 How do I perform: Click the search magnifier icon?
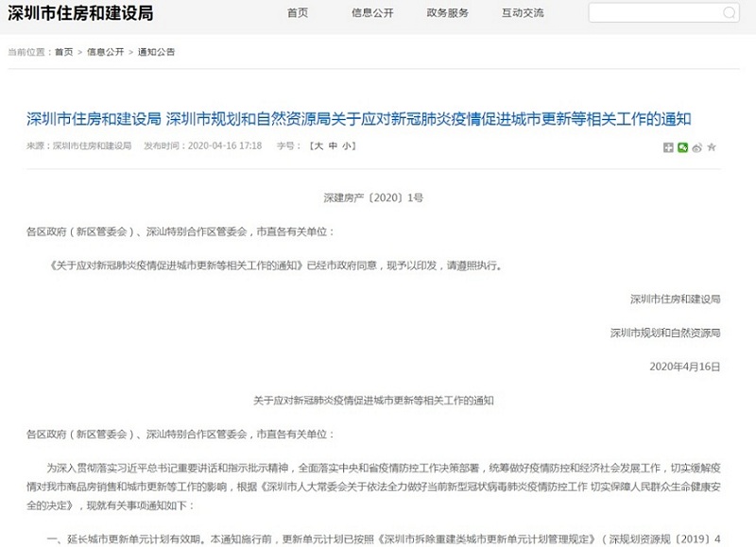point(729,12)
